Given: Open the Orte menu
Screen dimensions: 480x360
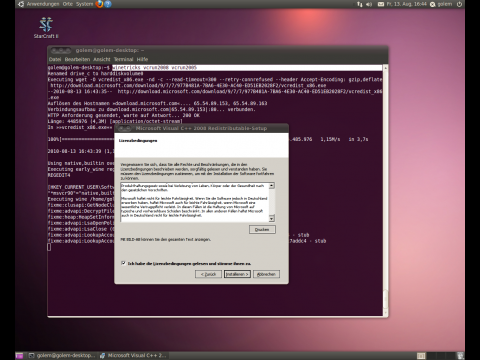Looking at the screenshot, I should [x=68, y=4].
